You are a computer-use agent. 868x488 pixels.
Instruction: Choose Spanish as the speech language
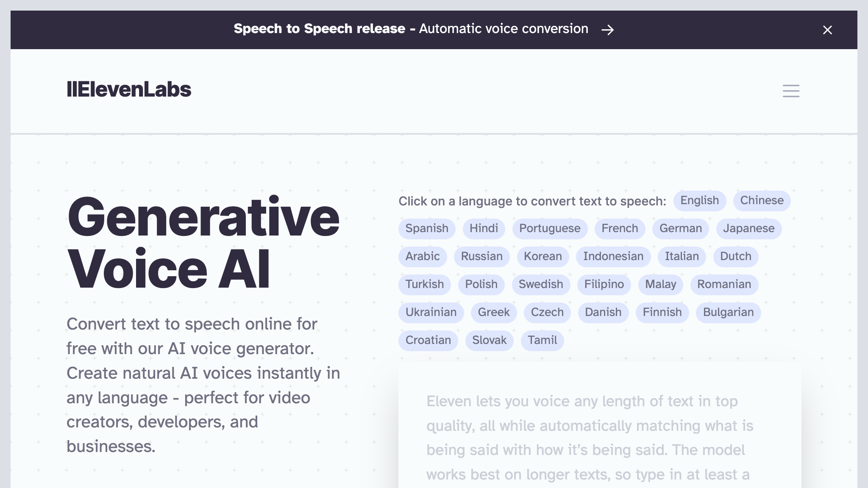pos(426,228)
